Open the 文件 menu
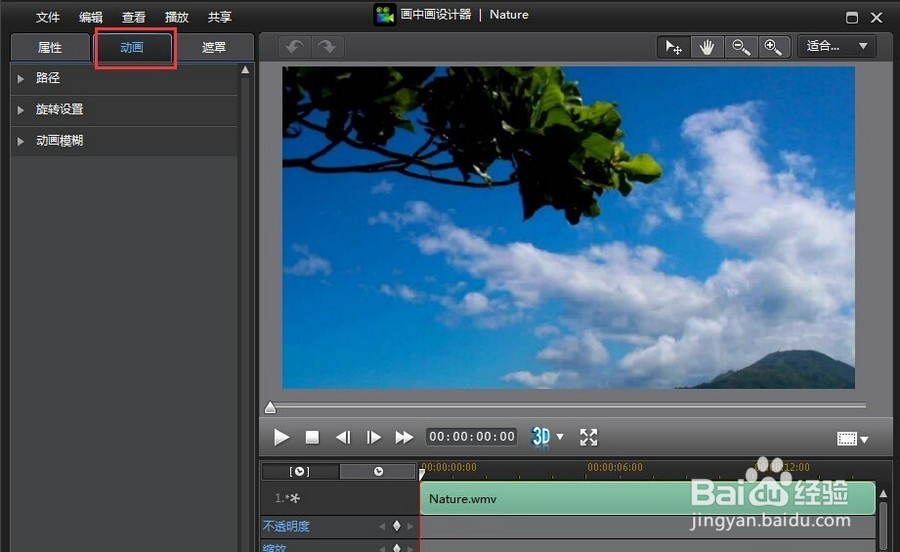The image size is (900, 552). pos(47,17)
